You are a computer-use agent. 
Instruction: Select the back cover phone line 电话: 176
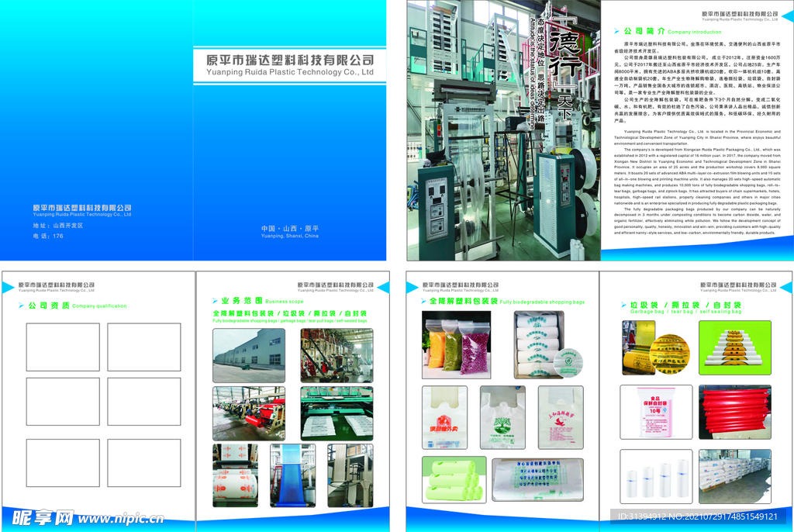click(48, 236)
